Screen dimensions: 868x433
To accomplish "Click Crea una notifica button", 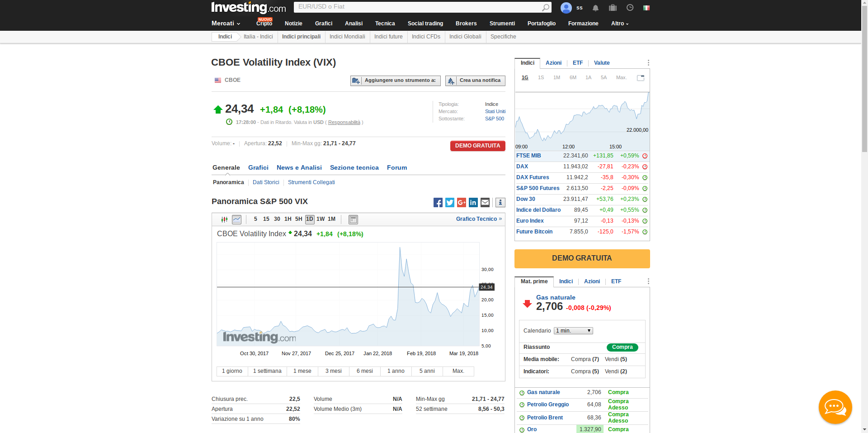I will (x=475, y=81).
